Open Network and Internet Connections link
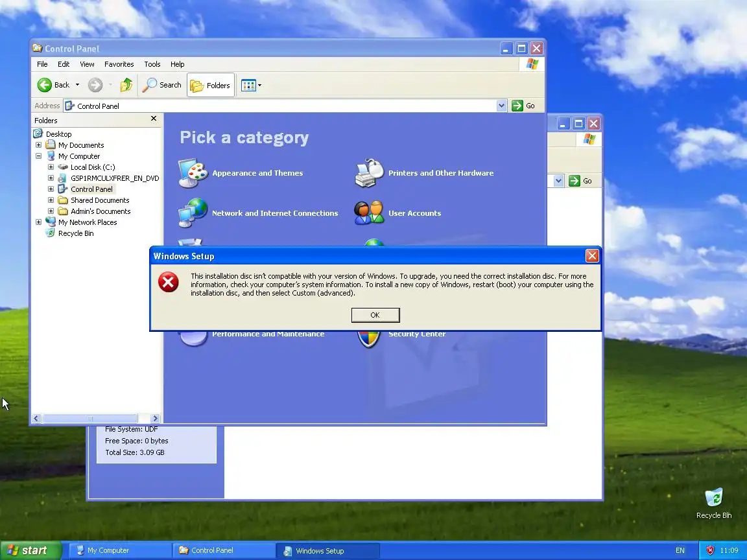Viewport: 747px width, 560px height. tap(275, 213)
